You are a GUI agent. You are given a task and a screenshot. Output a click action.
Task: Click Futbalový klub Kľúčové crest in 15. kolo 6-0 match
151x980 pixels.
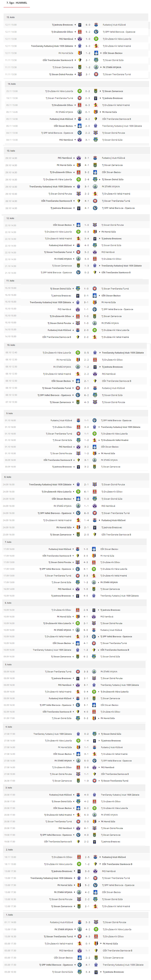point(96,25)
